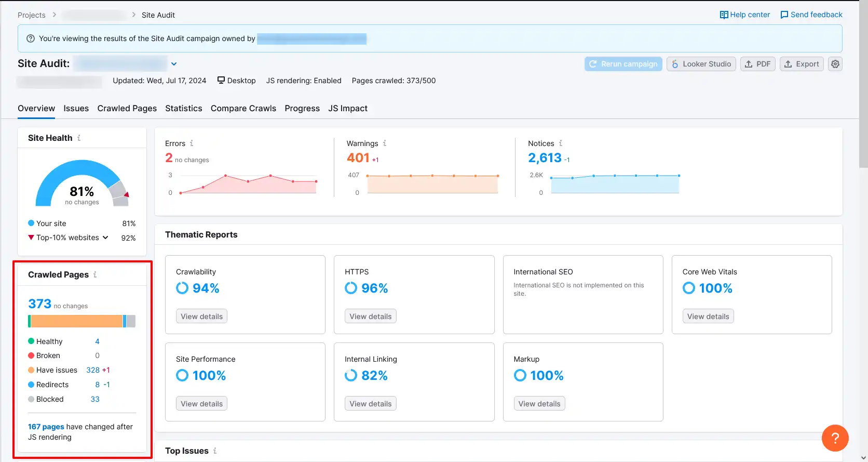868x462 pixels.
Task: Click the page vertical scrollbar
Action: coord(863,85)
